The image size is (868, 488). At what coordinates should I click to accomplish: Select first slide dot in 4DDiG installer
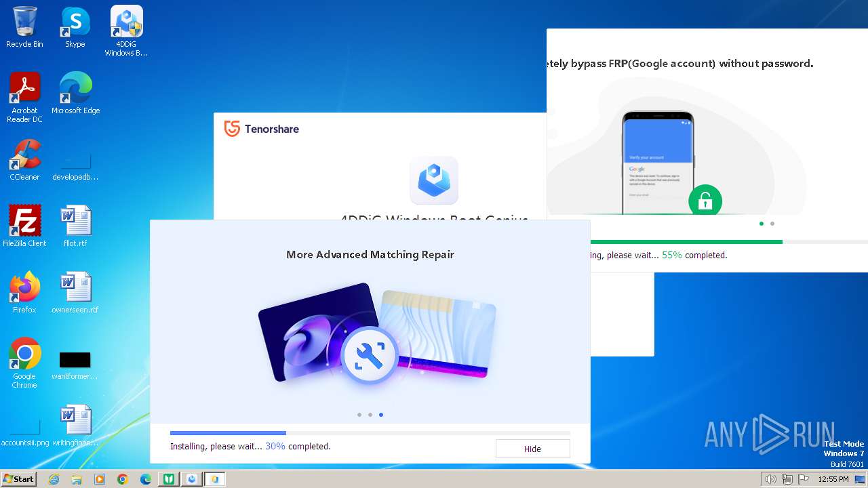coord(359,415)
